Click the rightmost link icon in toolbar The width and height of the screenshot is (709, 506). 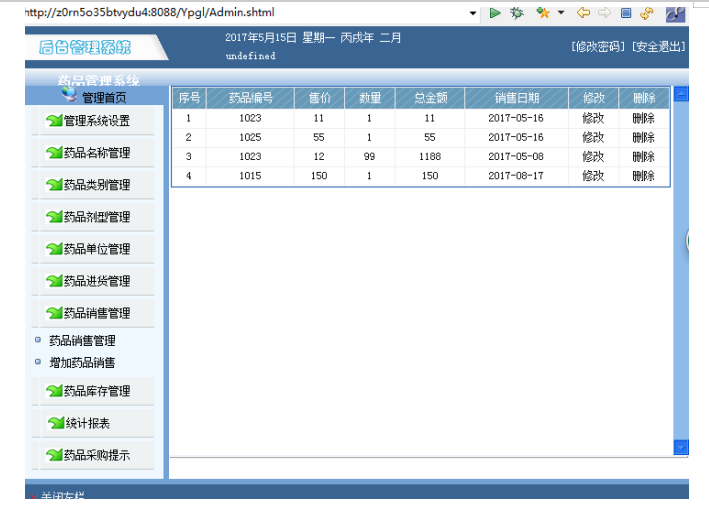(676, 14)
